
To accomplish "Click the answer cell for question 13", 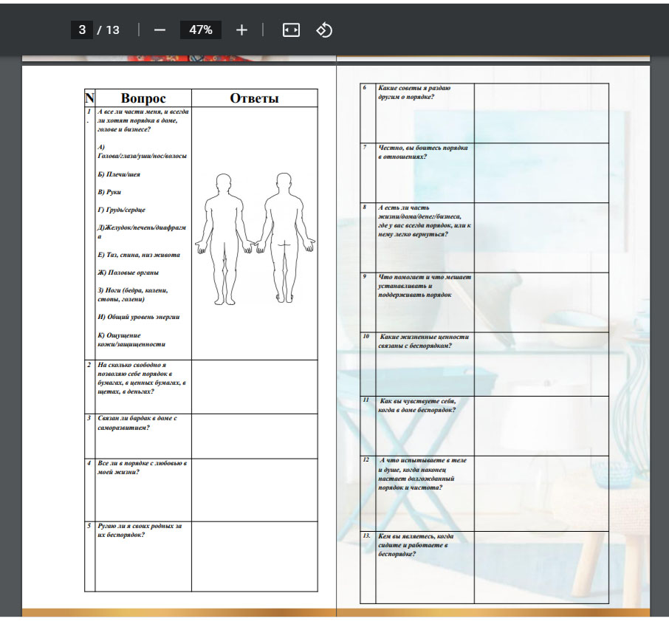I will click(541, 566).
